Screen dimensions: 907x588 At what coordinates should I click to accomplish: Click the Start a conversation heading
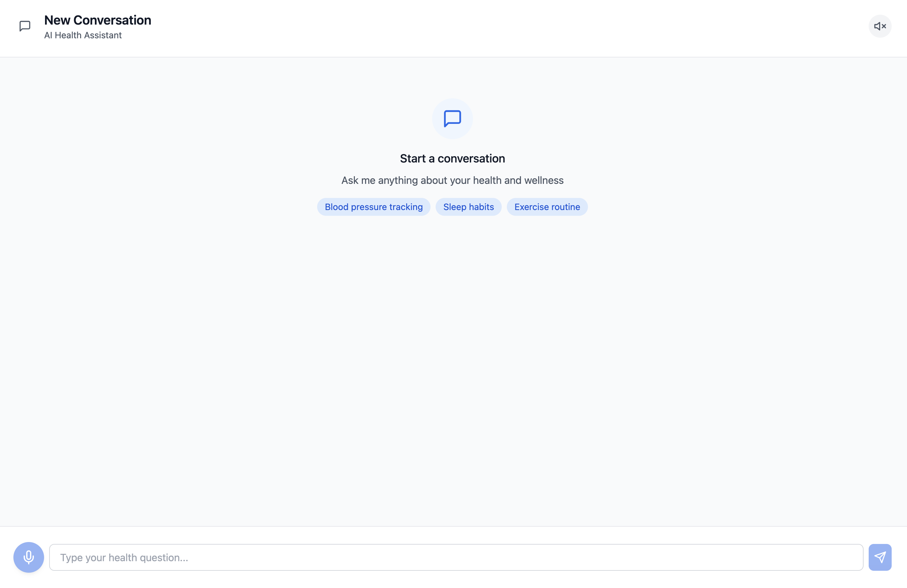tap(452, 158)
